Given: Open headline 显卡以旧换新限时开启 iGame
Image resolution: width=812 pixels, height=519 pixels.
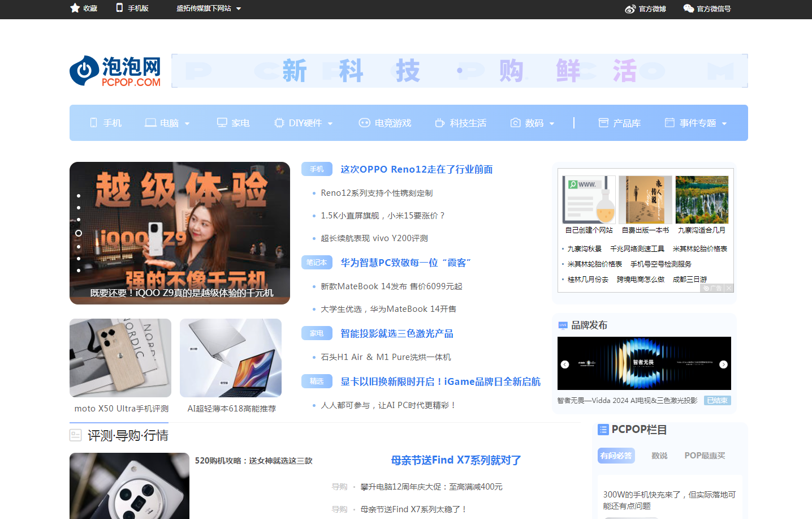Looking at the screenshot, I should pos(440,381).
